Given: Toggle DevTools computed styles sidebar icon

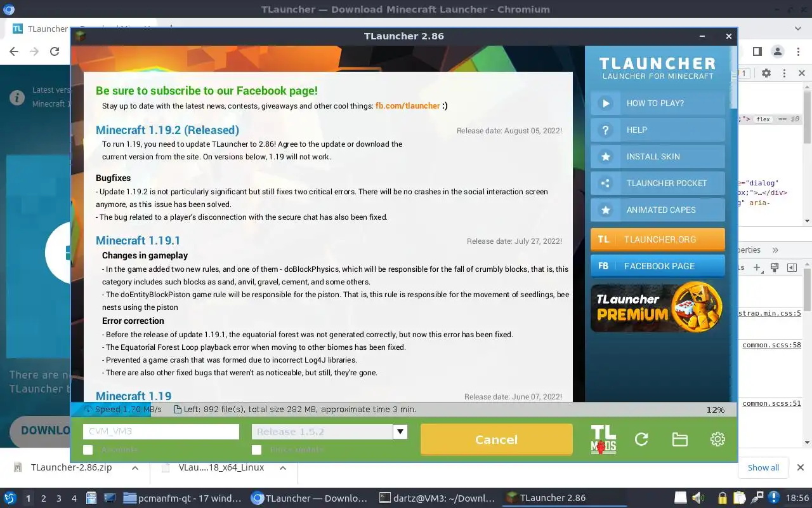Looking at the screenshot, I should (792, 268).
